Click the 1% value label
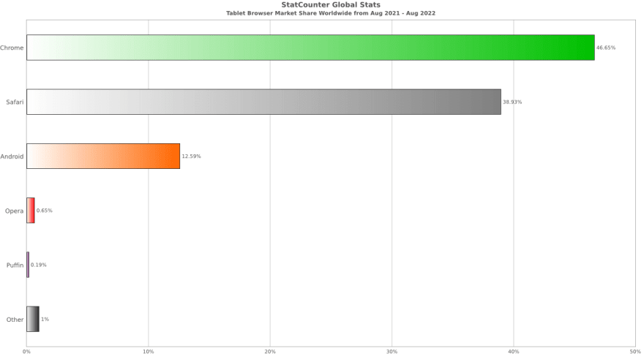This screenshot has width=644, height=362. (x=45, y=319)
